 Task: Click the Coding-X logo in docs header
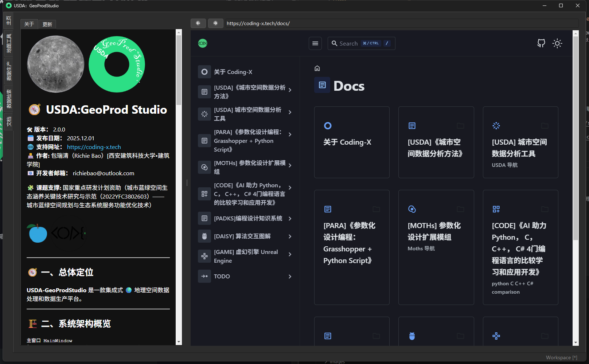pos(203,43)
